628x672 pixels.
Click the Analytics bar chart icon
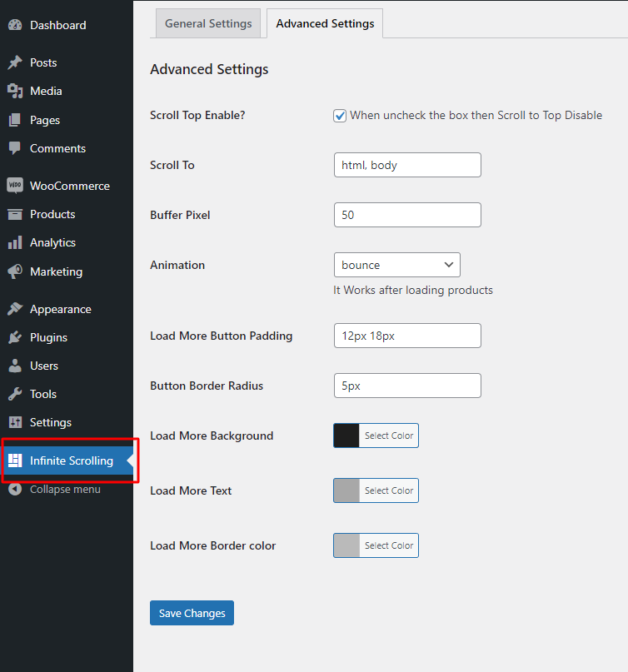pyautogui.click(x=15, y=242)
